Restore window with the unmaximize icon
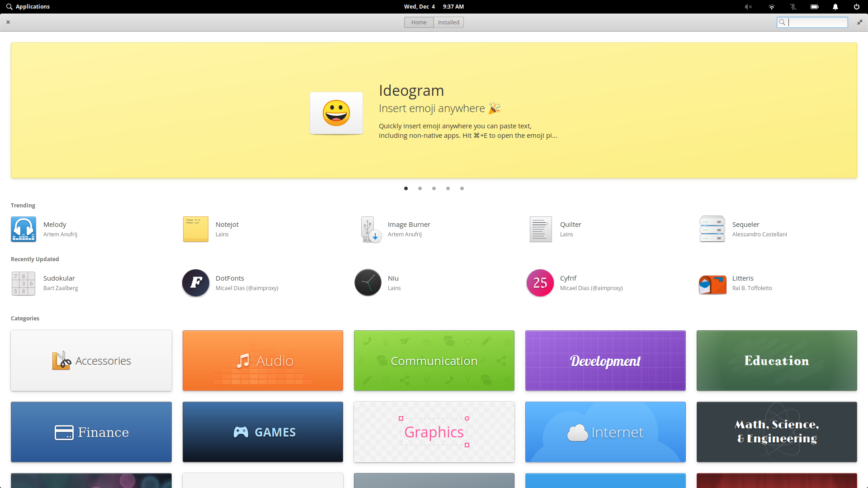The width and height of the screenshot is (868, 488). [x=859, y=22]
